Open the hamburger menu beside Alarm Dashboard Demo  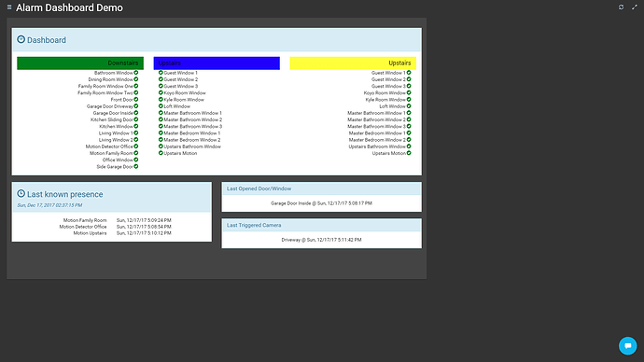pos(9,7)
